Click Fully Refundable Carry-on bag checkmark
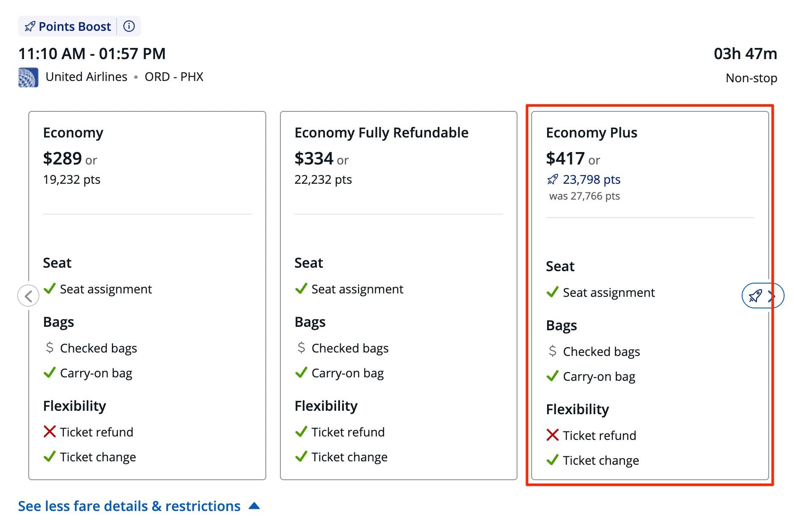 pyautogui.click(x=301, y=372)
